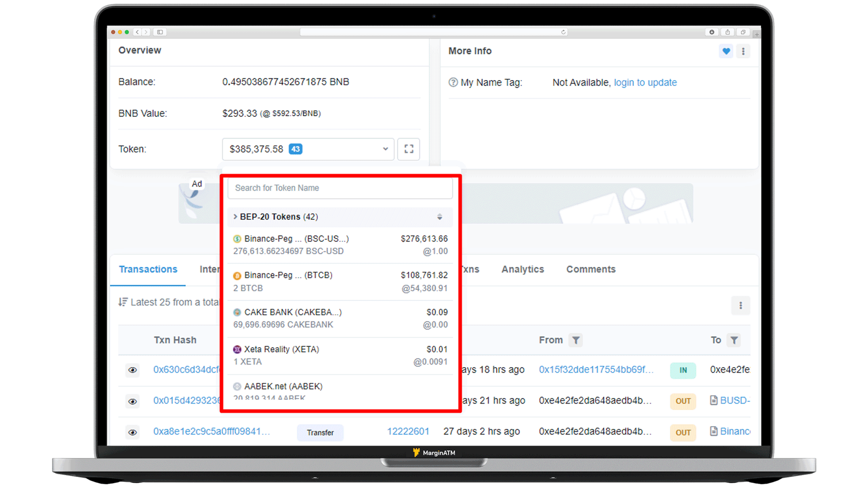Switch to the Comments tab

coord(591,269)
